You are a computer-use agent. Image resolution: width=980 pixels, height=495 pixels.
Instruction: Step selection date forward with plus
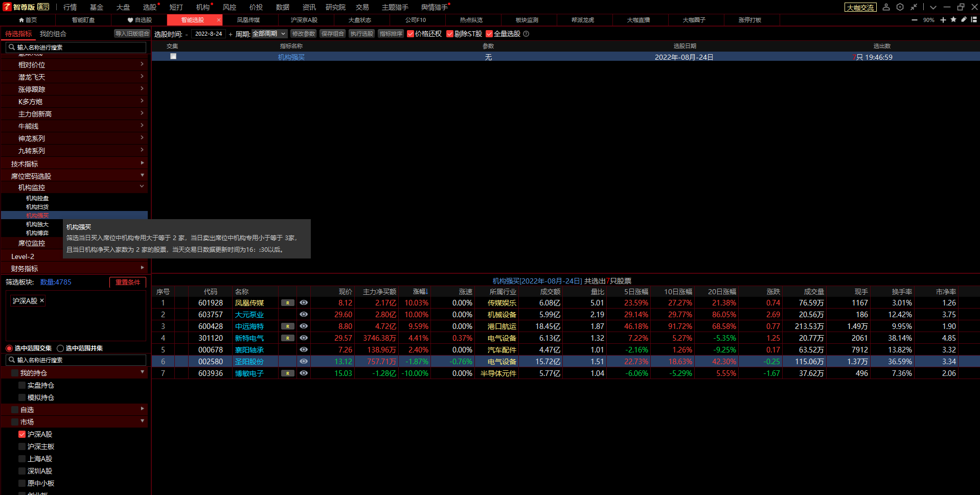pos(231,34)
